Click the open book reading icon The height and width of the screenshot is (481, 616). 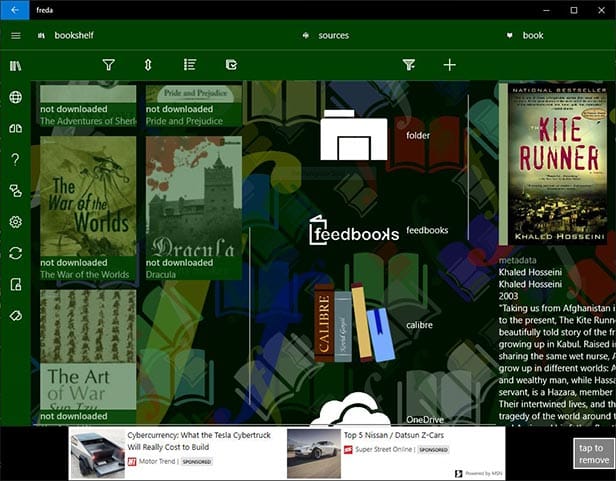click(15, 128)
